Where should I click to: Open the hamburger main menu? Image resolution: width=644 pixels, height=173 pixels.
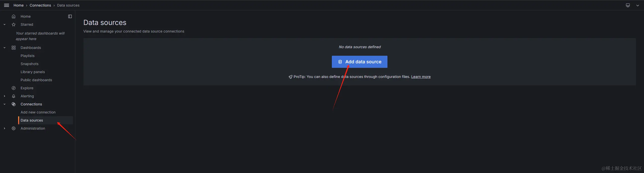coord(7,5)
